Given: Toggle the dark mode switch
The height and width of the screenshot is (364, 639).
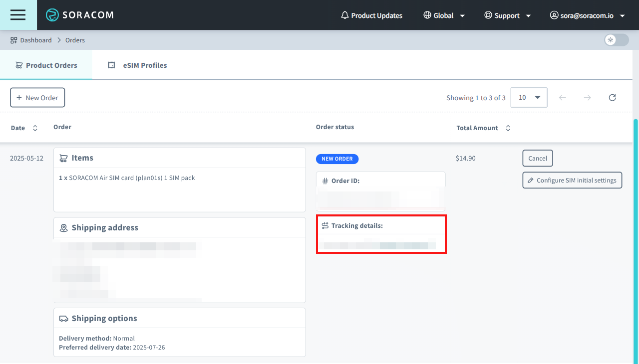Looking at the screenshot, I should coord(616,40).
